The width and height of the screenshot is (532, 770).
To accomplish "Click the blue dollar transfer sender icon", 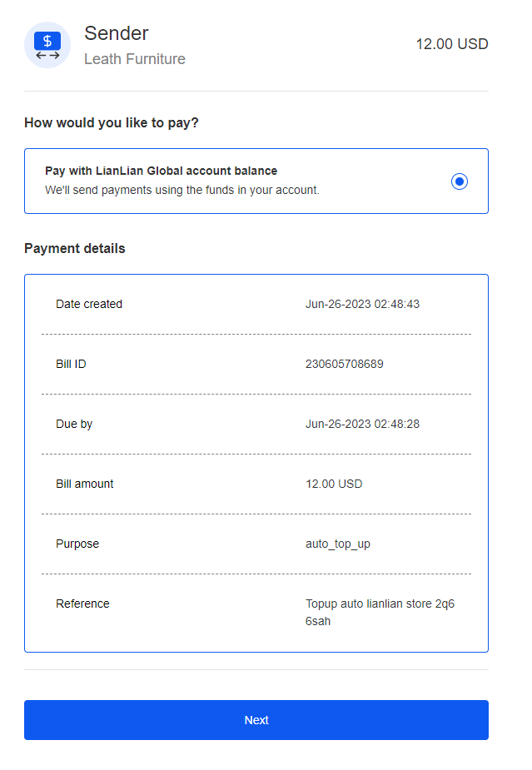I will click(x=47, y=45).
